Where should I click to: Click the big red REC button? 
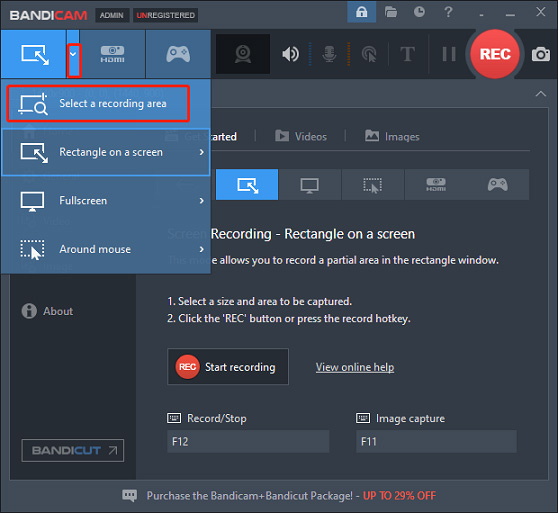click(x=495, y=54)
